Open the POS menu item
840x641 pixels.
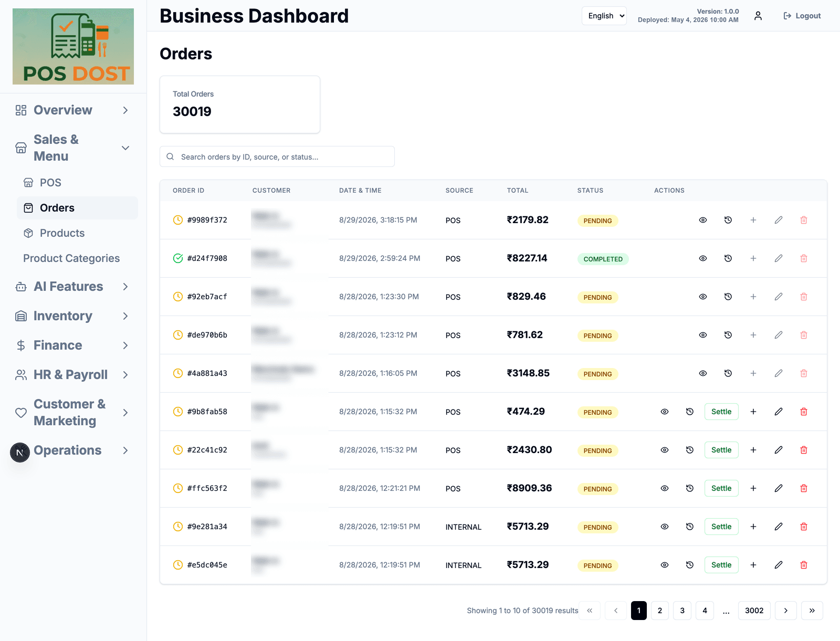[x=77, y=183]
